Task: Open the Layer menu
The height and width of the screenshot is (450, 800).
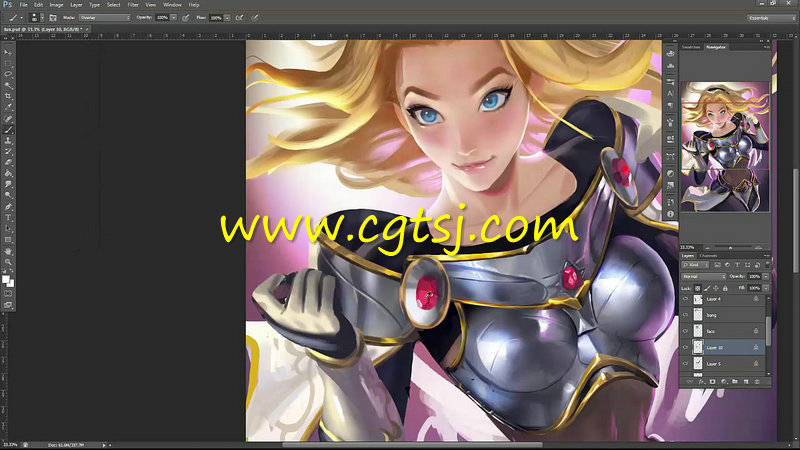Action: click(76, 5)
